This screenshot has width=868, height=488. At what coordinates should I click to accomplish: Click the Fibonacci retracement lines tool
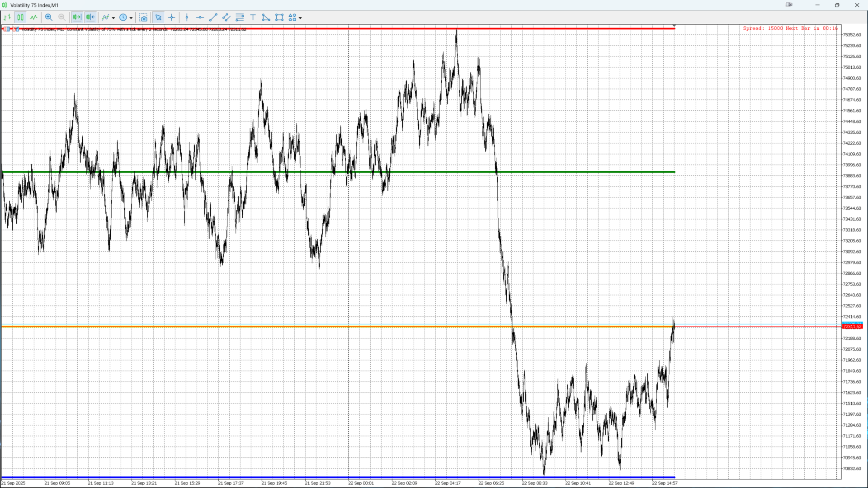coord(240,18)
